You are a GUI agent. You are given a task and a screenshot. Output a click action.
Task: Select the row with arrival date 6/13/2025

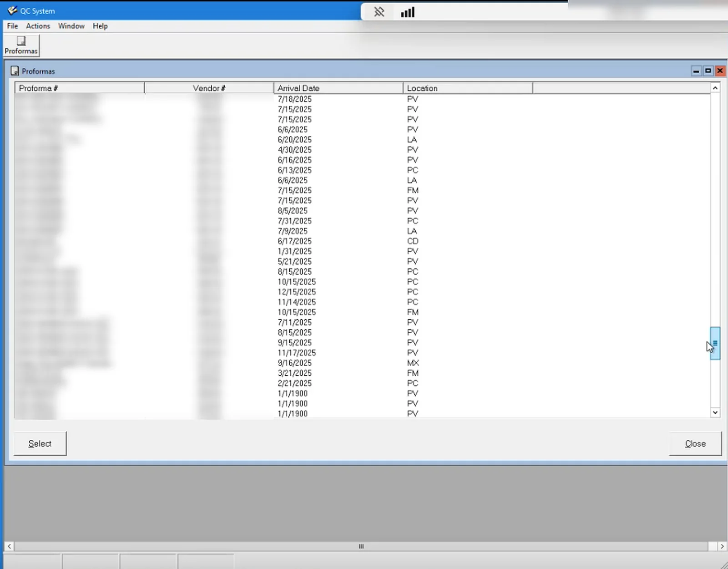pyautogui.click(x=362, y=170)
